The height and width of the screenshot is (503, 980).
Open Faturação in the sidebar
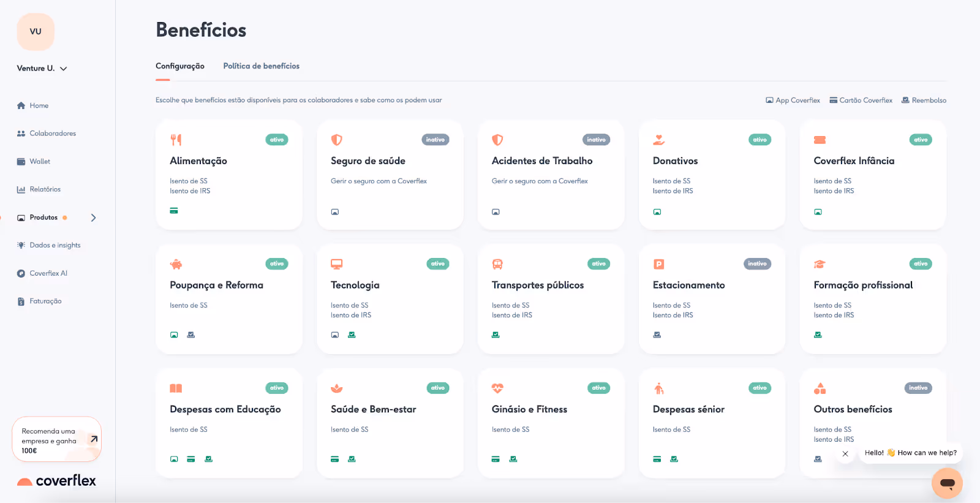click(x=39, y=301)
